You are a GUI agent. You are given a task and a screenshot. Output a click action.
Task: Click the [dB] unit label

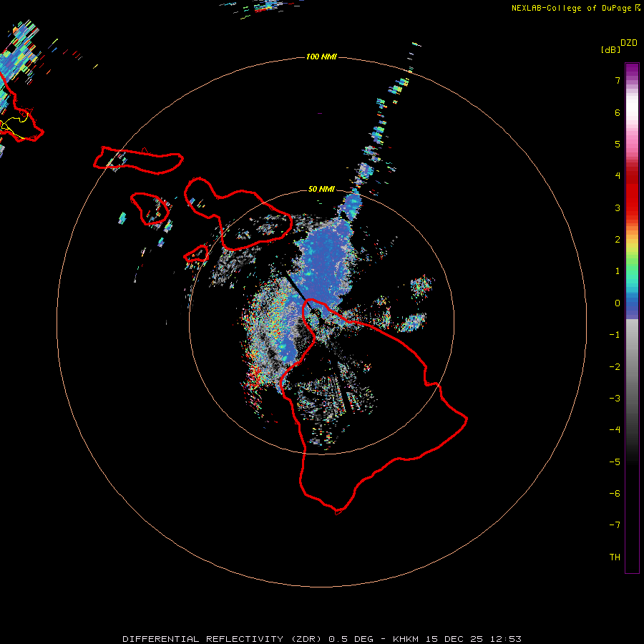610,49
